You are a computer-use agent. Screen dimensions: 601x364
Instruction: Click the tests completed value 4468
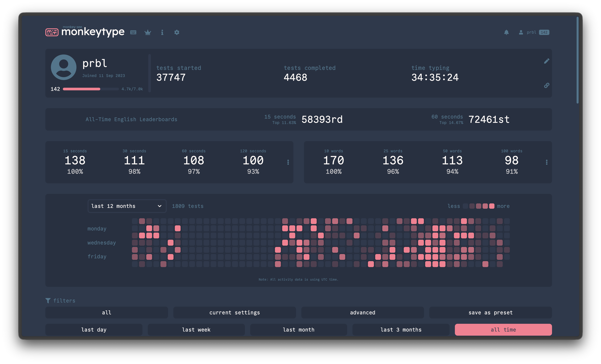coord(295,77)
